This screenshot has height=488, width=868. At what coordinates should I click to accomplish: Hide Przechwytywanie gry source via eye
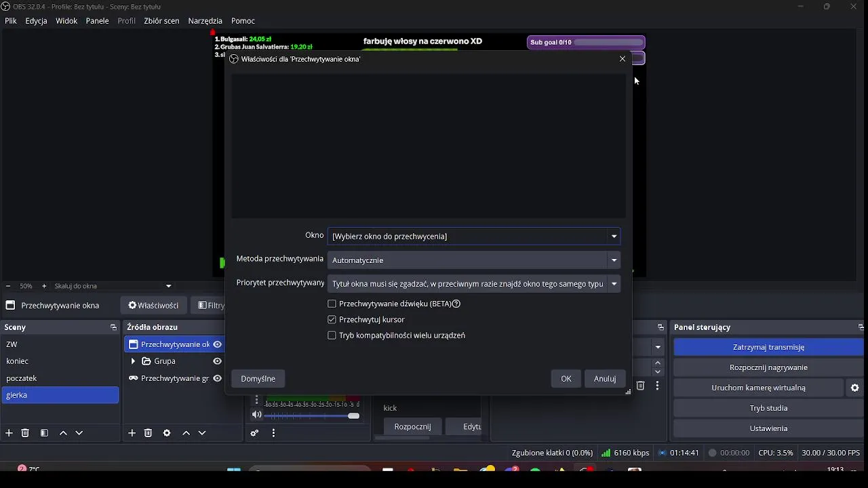pyautogui.click(x=217, y=378)
